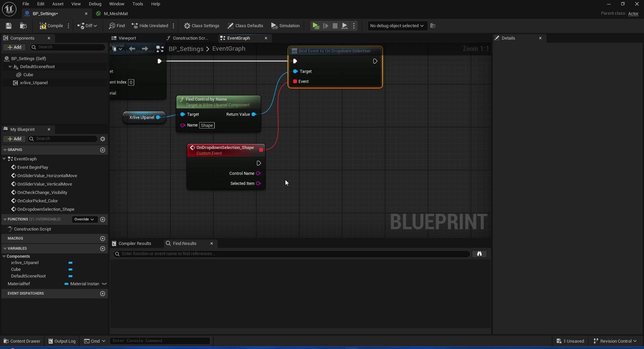Click the Selected Item output pin

click(258, 184)
